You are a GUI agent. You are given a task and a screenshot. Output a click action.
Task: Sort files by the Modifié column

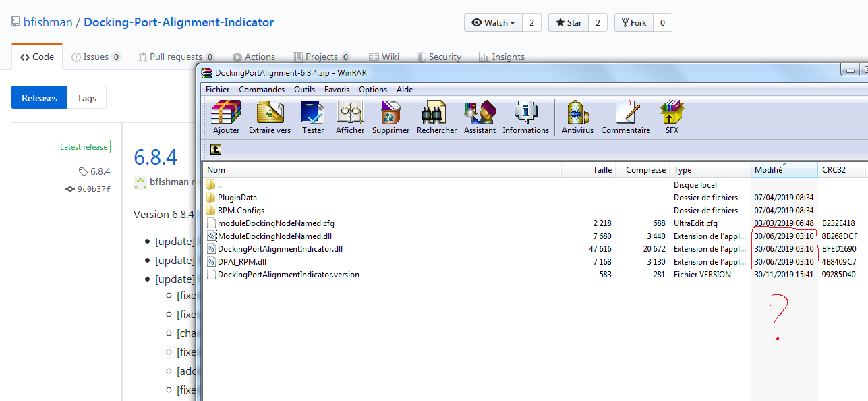point(782,169)
